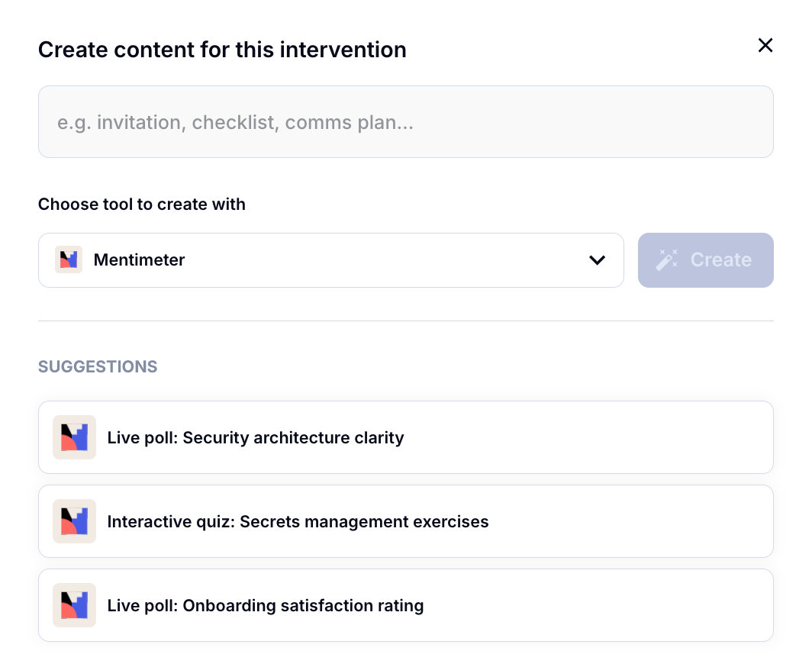Pick the Onboarding satisfaction rating poll suggestion
The image size is (812, 667).
pyautogui.click(x=405, y=605)
